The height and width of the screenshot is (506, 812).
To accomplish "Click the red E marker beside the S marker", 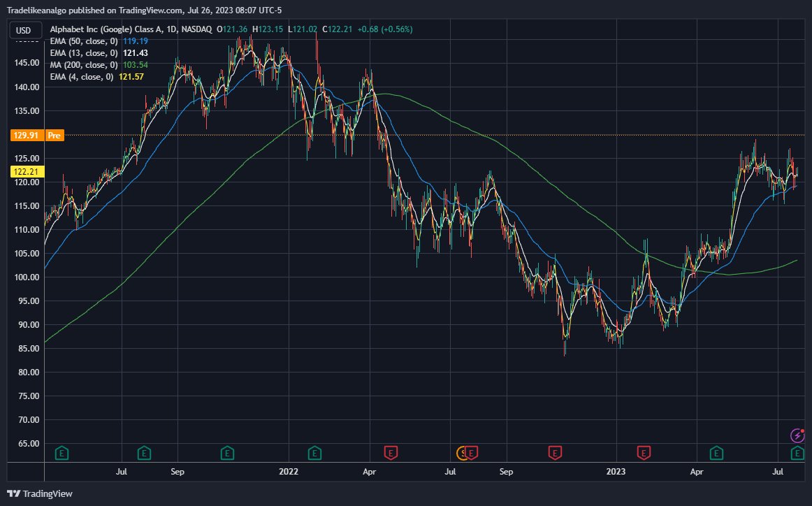I will point(471,453).
